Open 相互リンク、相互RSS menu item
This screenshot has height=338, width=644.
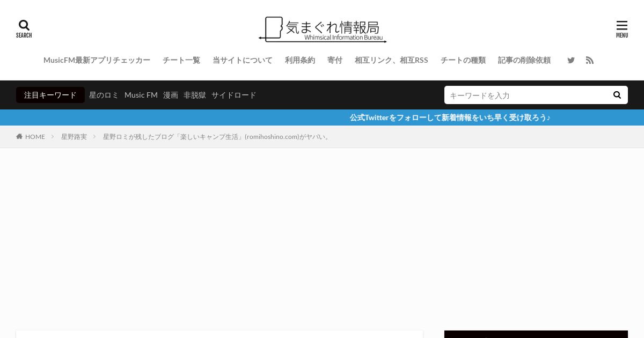pyautogui.click(x=391, y=60)
